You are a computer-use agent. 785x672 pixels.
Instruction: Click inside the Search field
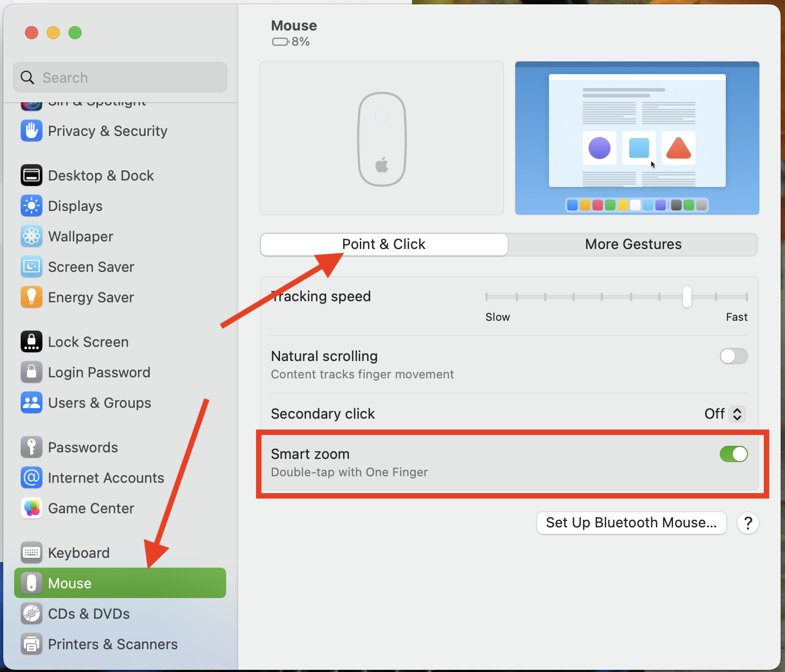coord(120,77)
